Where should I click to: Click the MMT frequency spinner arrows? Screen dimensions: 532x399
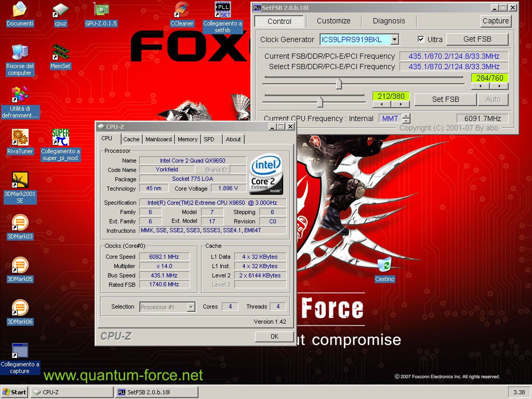406,118
